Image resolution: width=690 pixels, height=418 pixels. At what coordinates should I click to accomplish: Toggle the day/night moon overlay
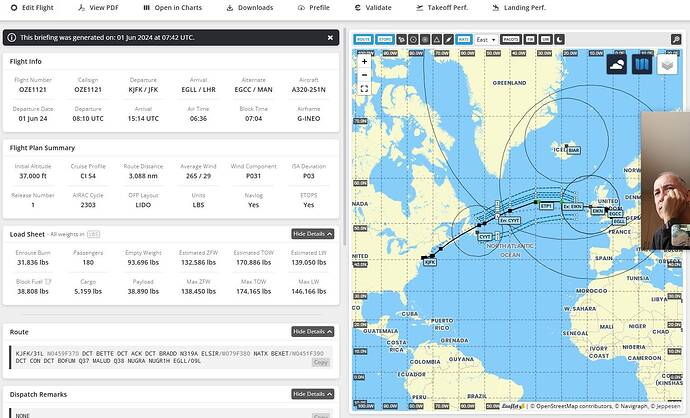click(x=559, y=40)
